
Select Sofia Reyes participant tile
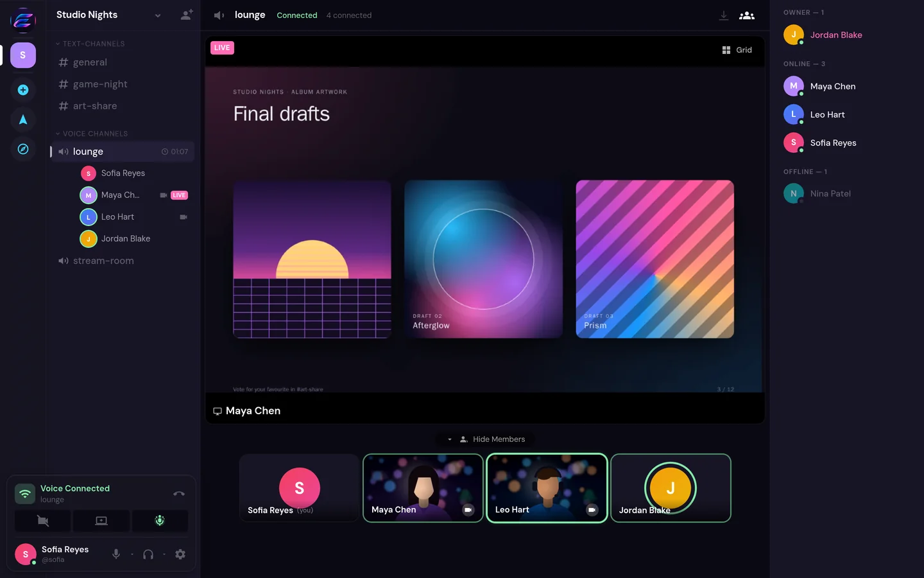click(x=299, y=488)
